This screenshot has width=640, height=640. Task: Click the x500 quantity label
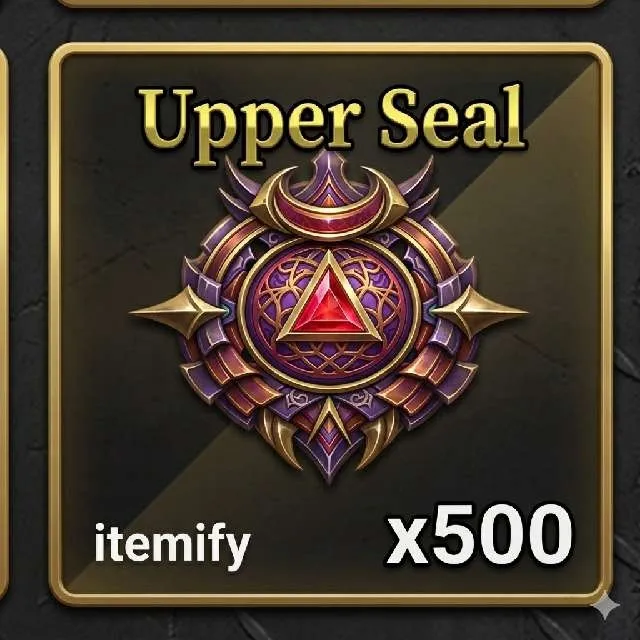click(480, 536)
